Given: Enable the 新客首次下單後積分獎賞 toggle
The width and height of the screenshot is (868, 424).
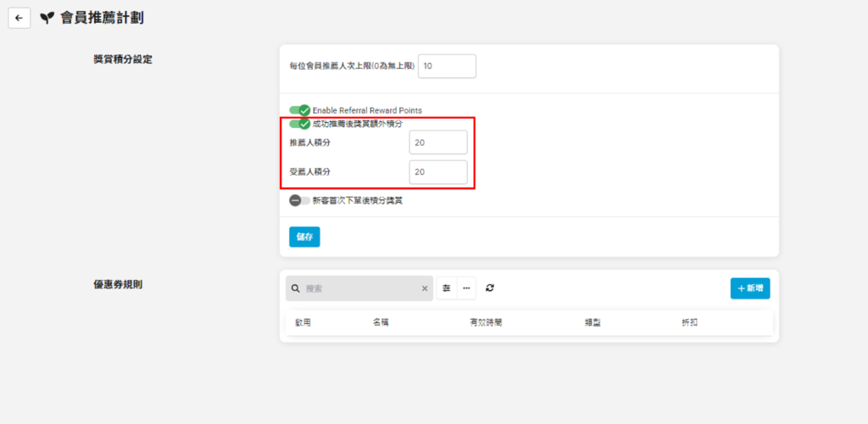Looking at the screenshot, I should tap(299, 201).
